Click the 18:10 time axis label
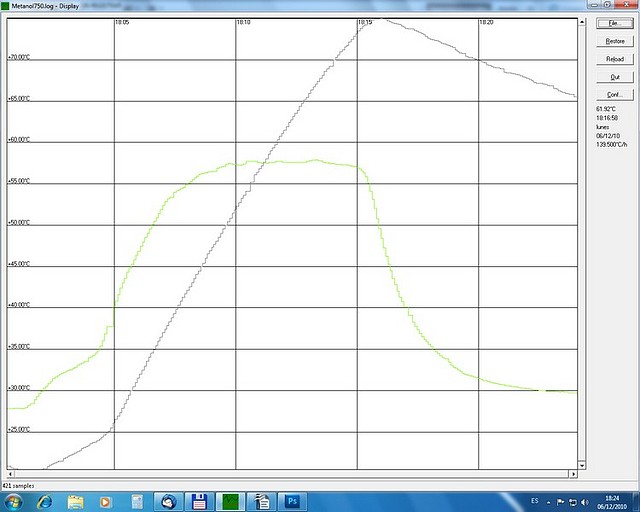 pyautogui.click(x=243, y=22)
